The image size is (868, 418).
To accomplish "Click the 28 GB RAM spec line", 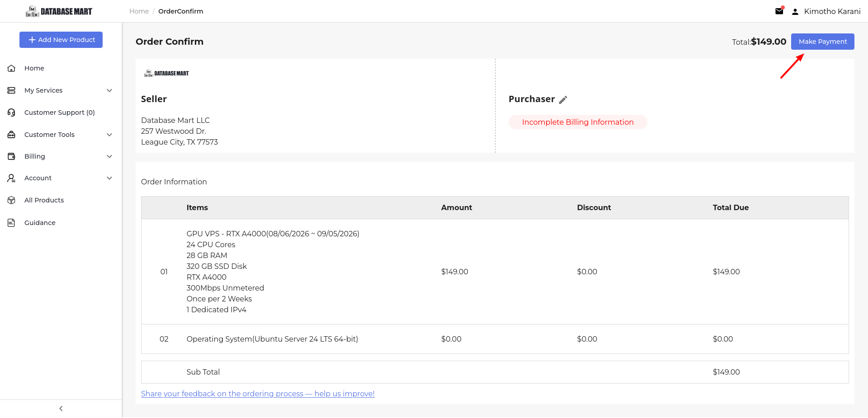I will [207, 255].
